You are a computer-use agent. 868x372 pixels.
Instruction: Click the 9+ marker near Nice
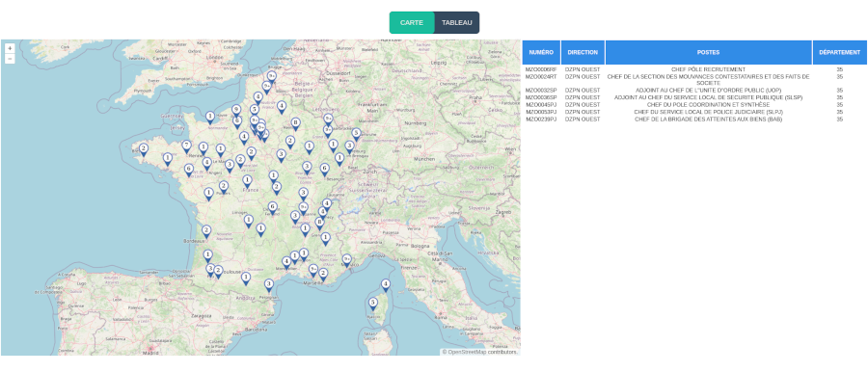click(346, 260)
